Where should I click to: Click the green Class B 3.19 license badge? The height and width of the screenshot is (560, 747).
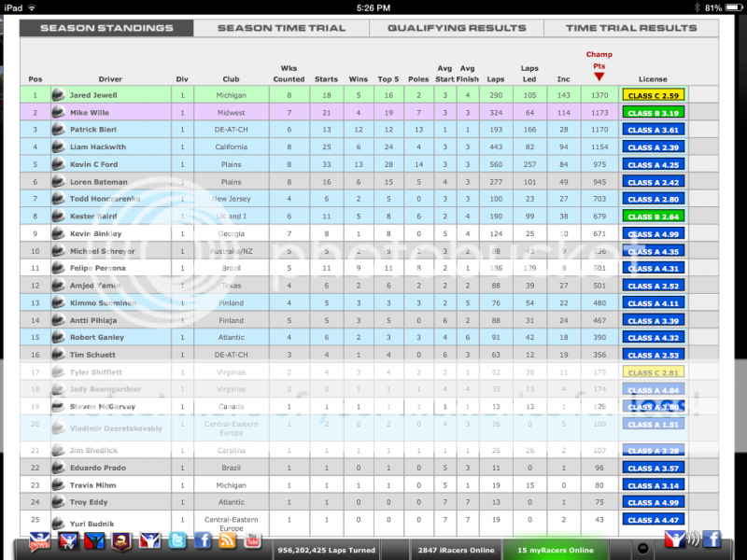tap(653, 112)
